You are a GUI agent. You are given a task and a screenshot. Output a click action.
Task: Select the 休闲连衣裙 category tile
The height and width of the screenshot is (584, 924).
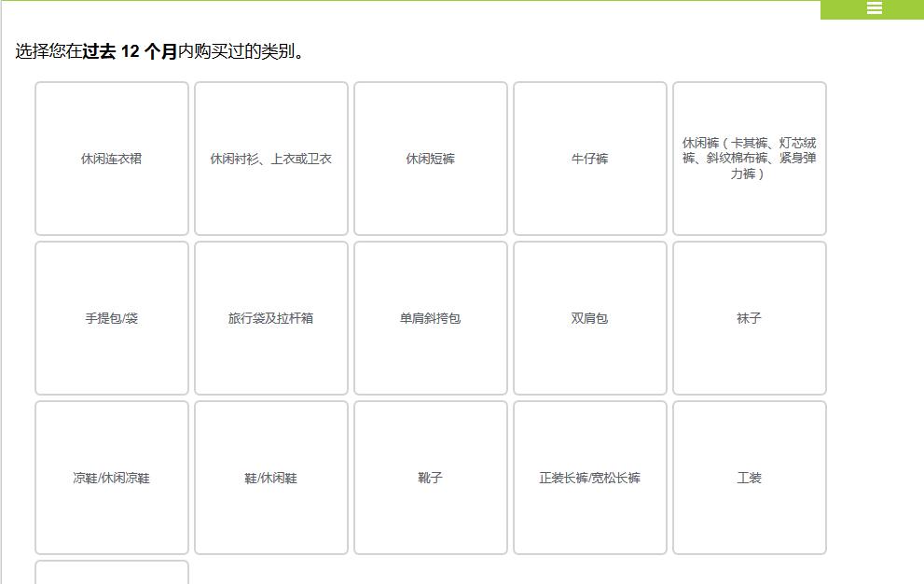tap(111, 158)
